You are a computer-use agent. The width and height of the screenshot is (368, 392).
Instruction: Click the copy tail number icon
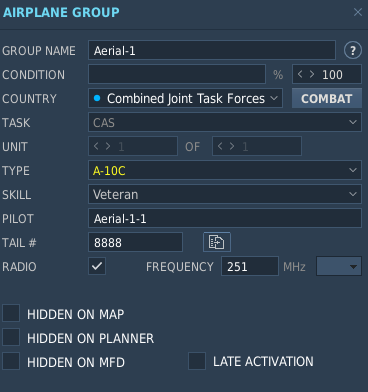217,242
